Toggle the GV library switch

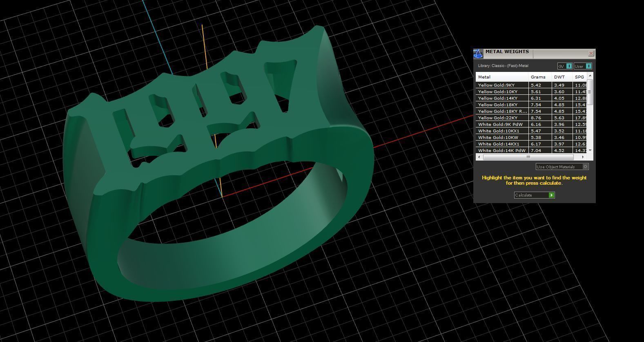pos(565,66)
